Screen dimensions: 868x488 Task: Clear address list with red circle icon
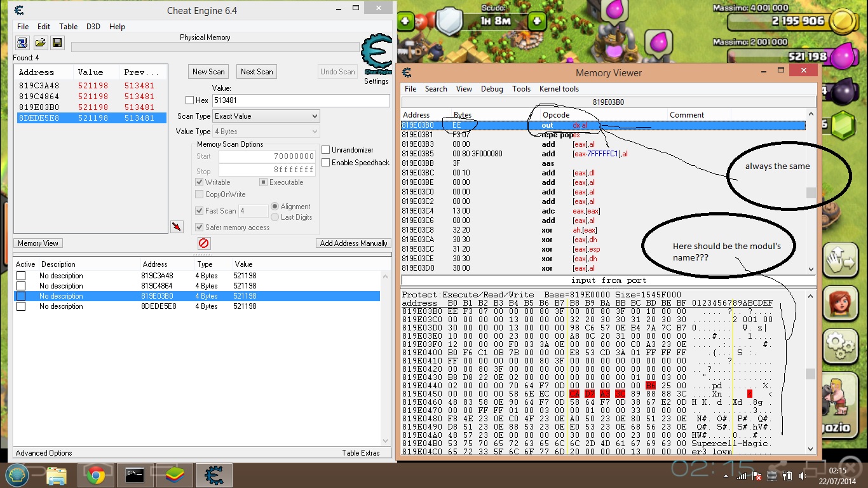pos(203,243)
